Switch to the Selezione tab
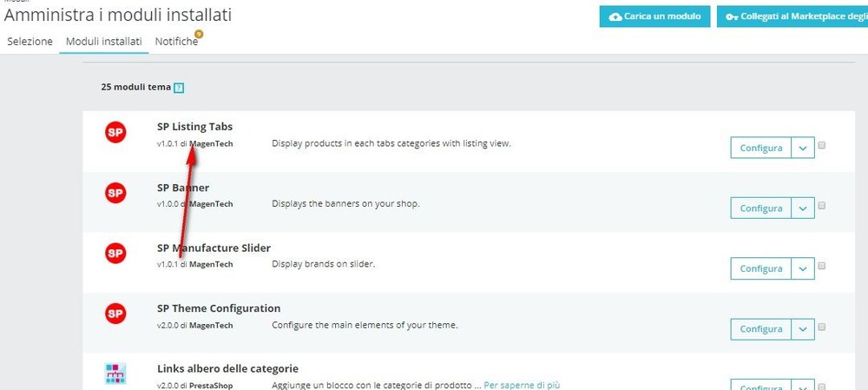 [30, 42]
